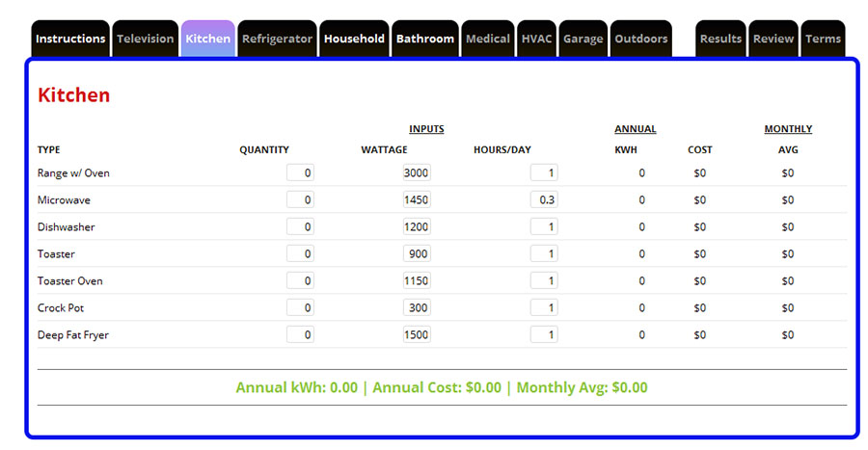
Task: Edit the Dishwasher wattage field
Action: point(417,227)
